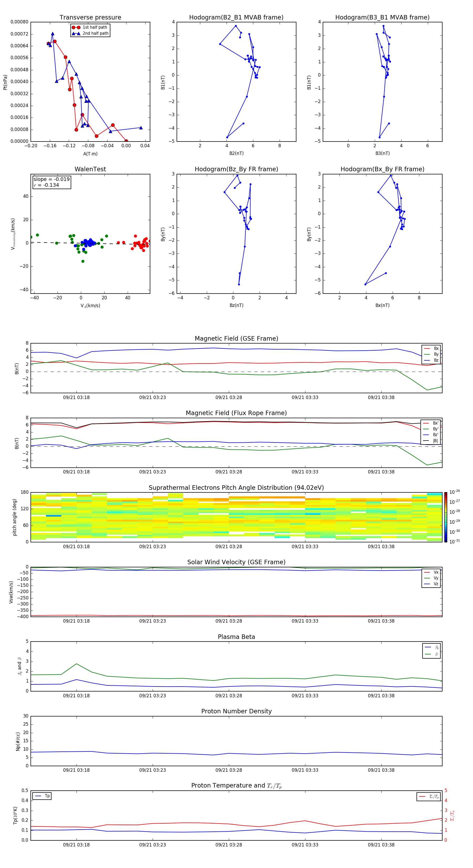Click the 'Proton Number Density' title
Screen dimensions: 473x868
pos(236,711)
